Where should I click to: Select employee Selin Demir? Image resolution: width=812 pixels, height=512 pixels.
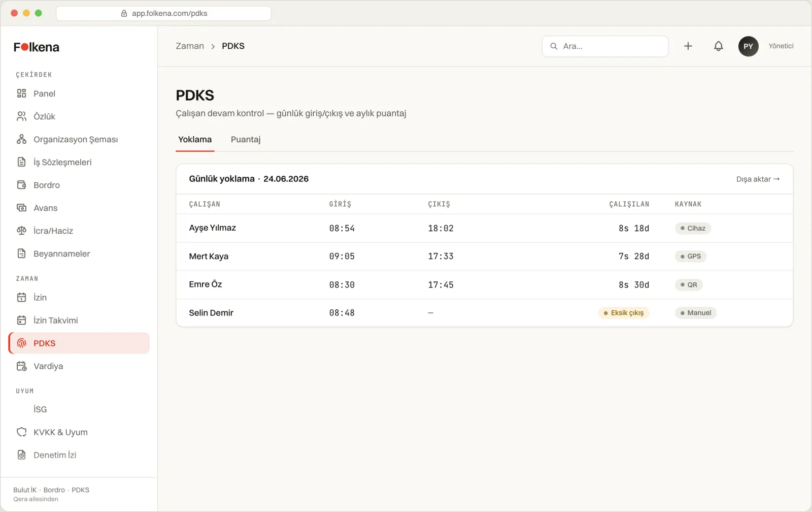[211, 313]
